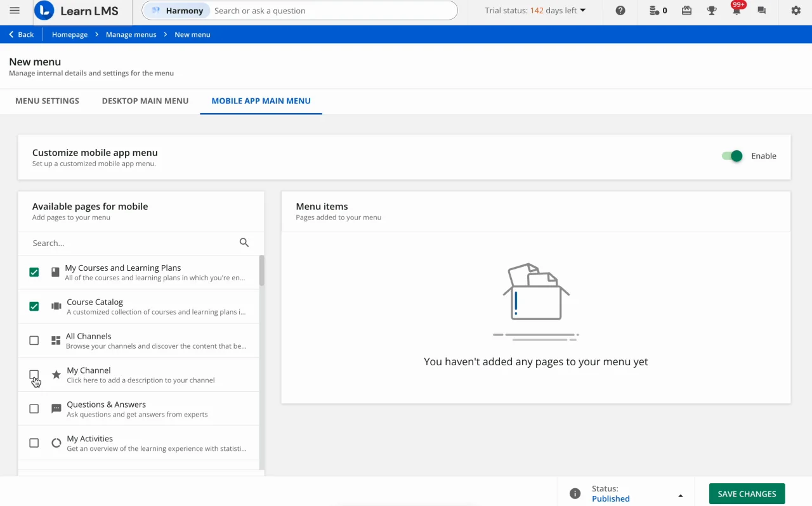Go to Manage menus breadcrumb

131,34
